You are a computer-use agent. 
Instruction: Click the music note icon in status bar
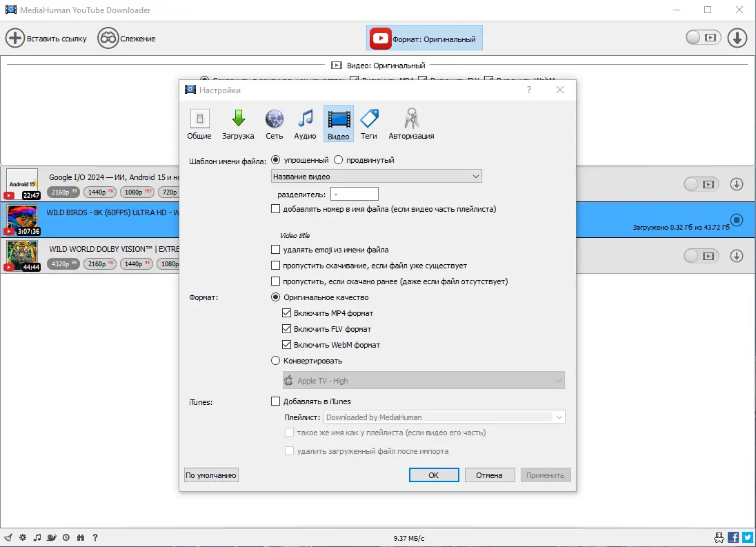click(37, 537)
